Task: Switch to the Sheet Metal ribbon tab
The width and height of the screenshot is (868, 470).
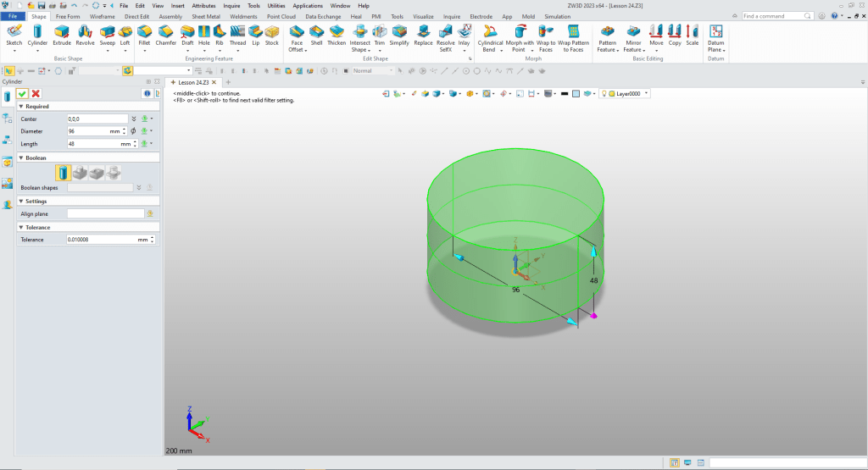Action: 205,16
